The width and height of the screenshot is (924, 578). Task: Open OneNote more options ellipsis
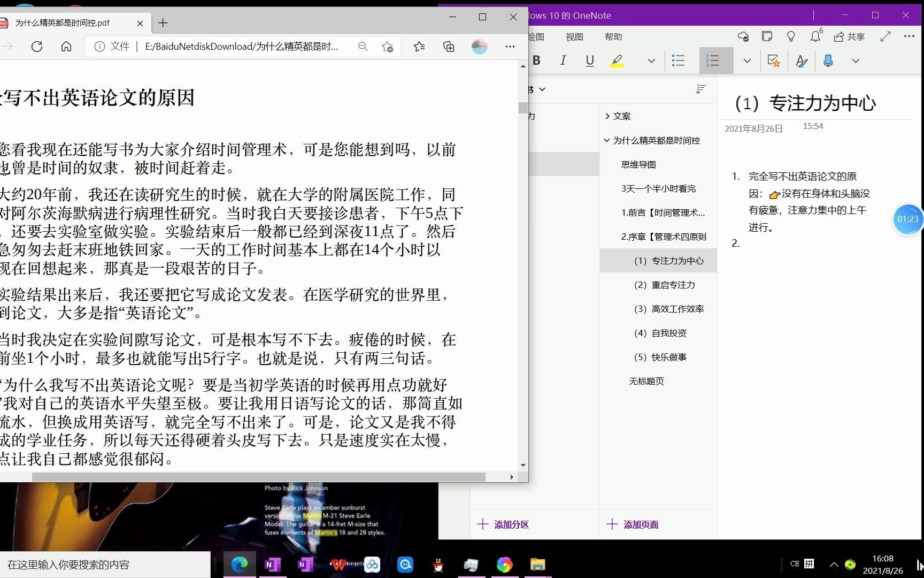(909, 36)
